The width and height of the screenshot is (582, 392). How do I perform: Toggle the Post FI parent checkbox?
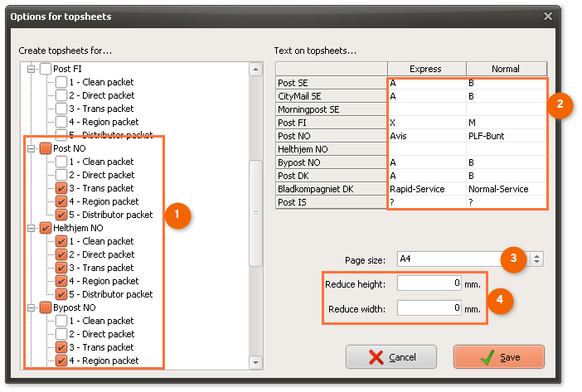coord(46,69)
